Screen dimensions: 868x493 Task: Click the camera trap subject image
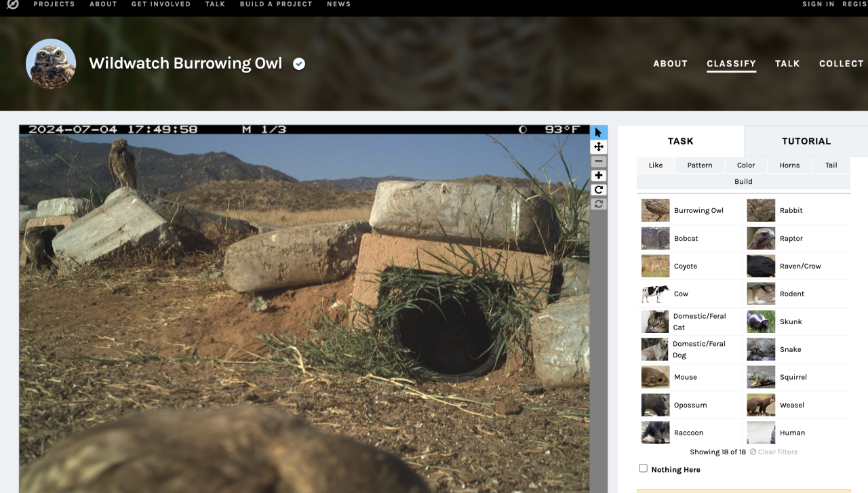point(304,309)
